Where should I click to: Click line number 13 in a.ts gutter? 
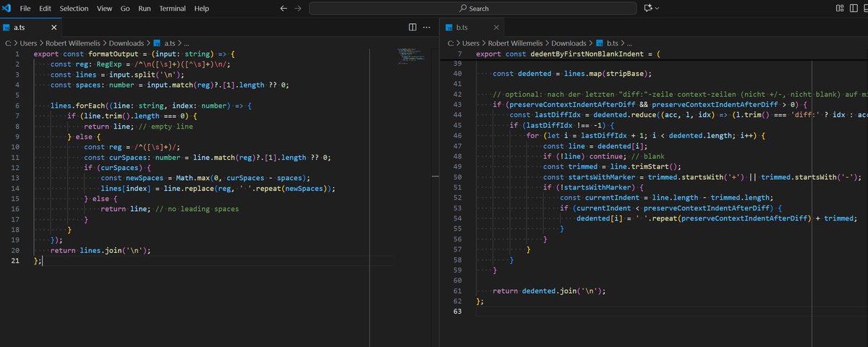click(x=14, y=177)
